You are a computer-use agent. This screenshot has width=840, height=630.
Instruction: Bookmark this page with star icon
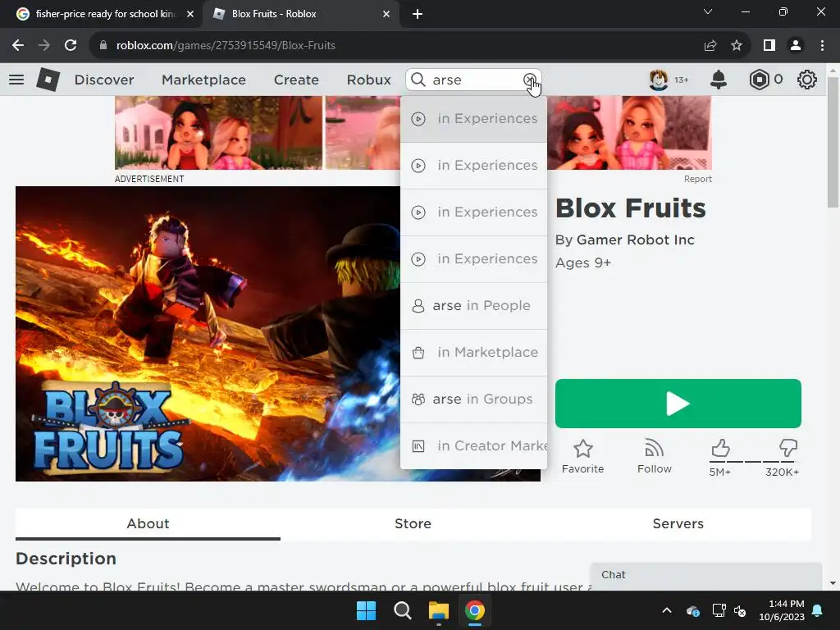point(737,46)
